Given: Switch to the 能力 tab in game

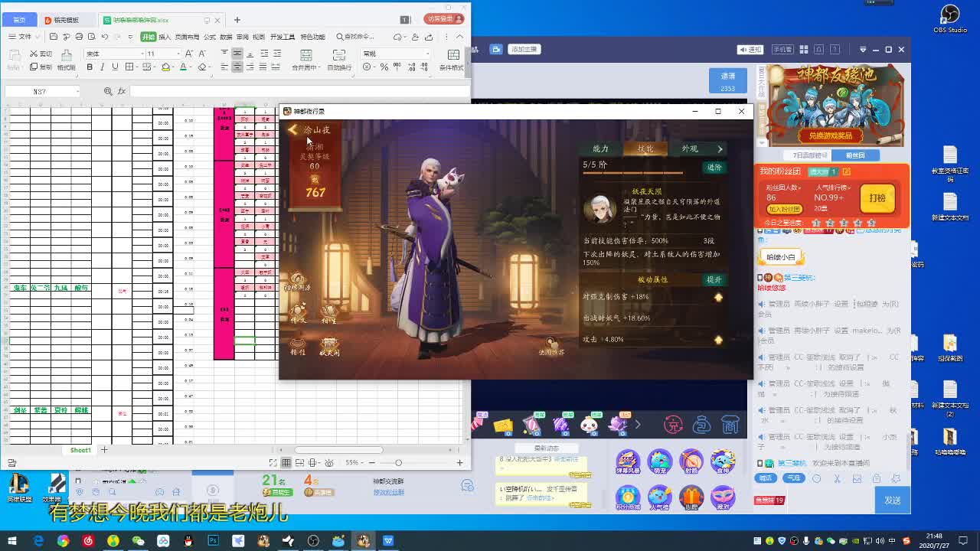Looking at the screenshot, I should (x=601, y=148).
